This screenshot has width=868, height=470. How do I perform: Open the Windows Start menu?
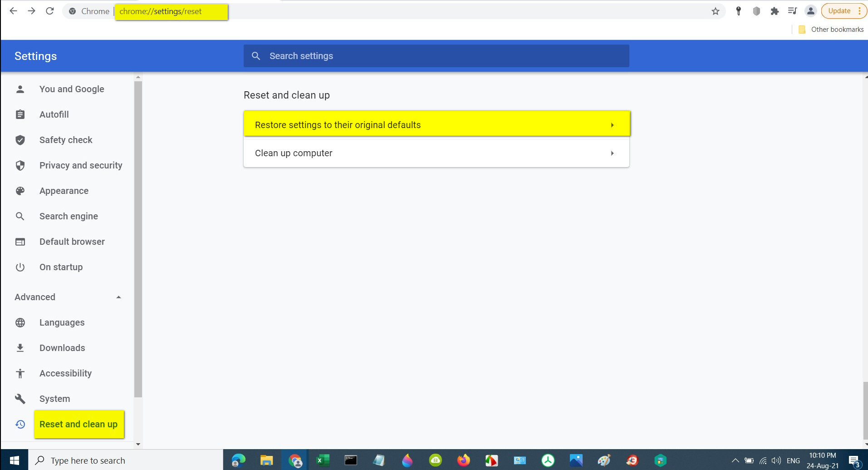[14, 460]
